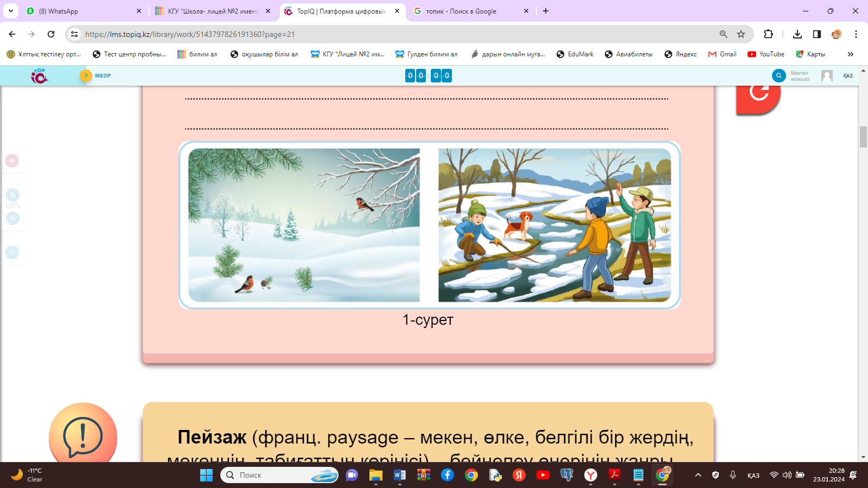
Task: Open the Карты bookmark
Action: [x=810, y=54]
